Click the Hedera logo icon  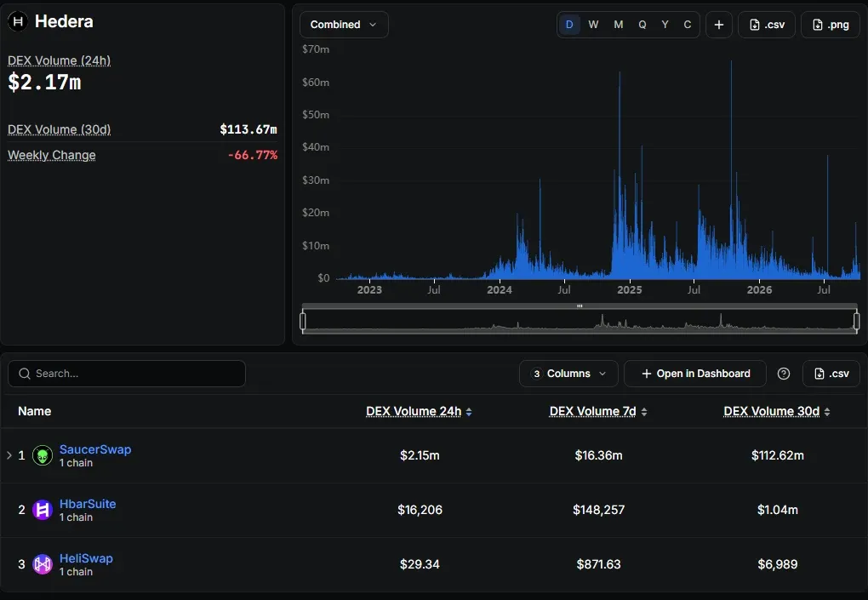[18, 21]
